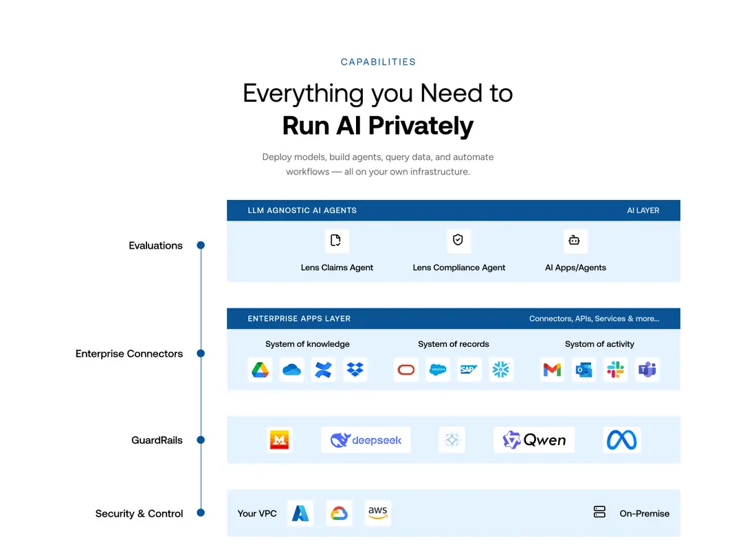This screenshot has height=551, width=756.
Task: Pick the Snowflake icon
Action: 501,370
